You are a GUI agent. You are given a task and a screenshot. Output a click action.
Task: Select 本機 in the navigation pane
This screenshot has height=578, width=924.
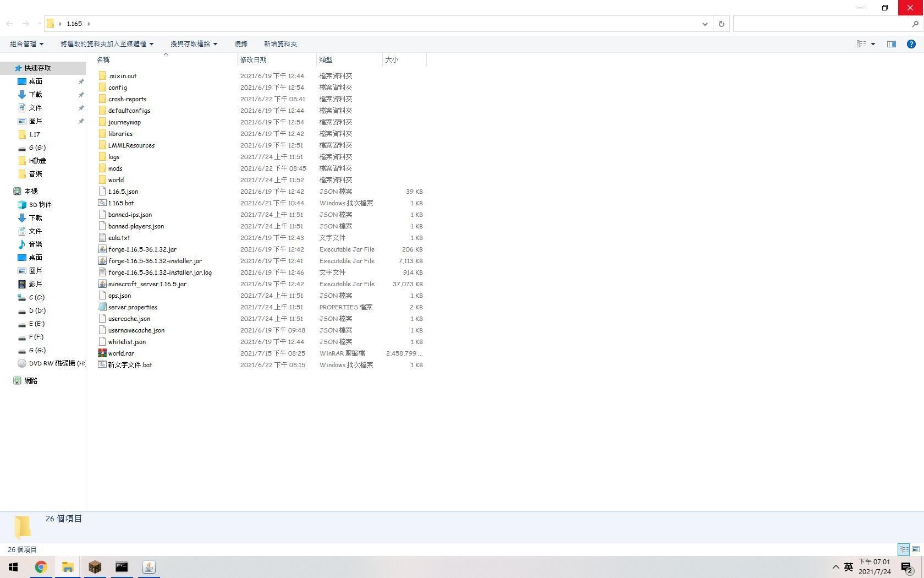[31, 192]
